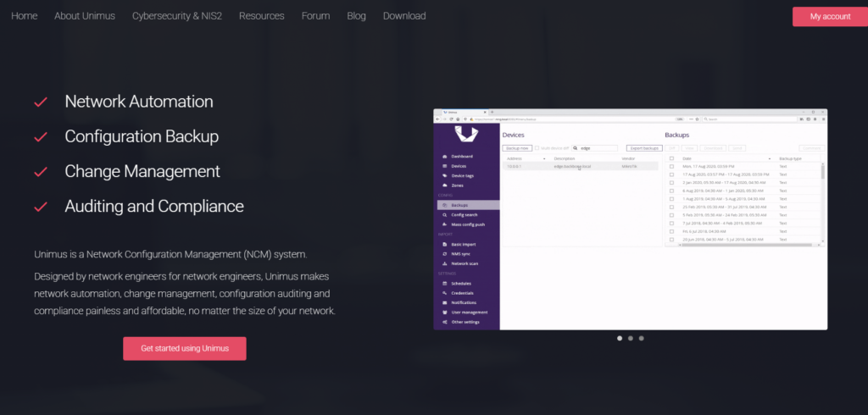Click the Vendor column header in preview
The height and width of the screenshot is (415, 868).
point(628,159)
